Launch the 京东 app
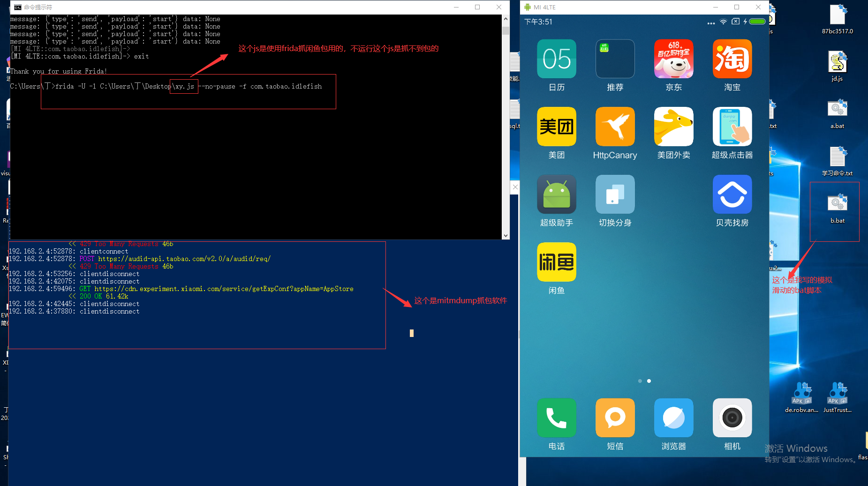 click(x=673, y=59)
